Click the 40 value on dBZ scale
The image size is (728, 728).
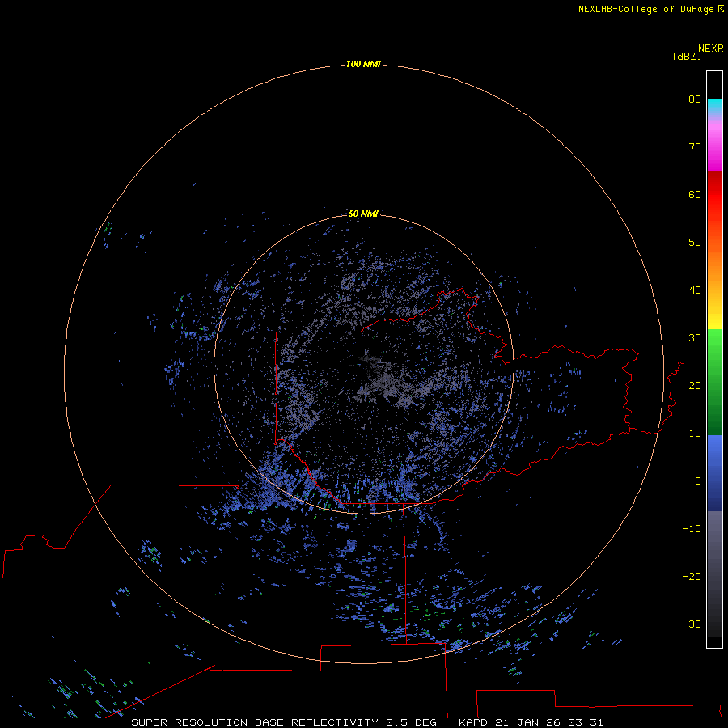[695, 290]
